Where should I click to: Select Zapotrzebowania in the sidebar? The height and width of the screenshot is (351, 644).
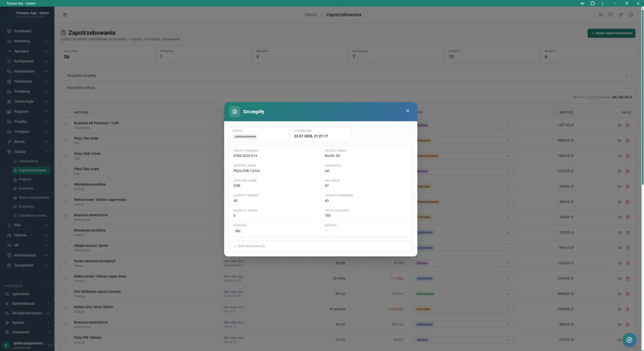tap(31, 170)
